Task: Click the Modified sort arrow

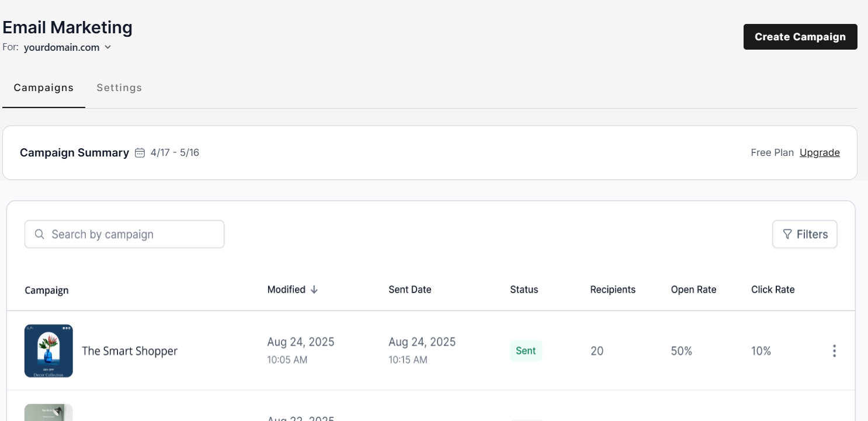Action: tap(314, 290)
